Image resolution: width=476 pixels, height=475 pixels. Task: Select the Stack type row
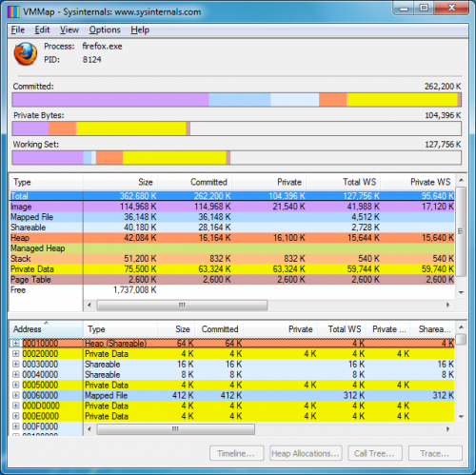coord(232,259)
